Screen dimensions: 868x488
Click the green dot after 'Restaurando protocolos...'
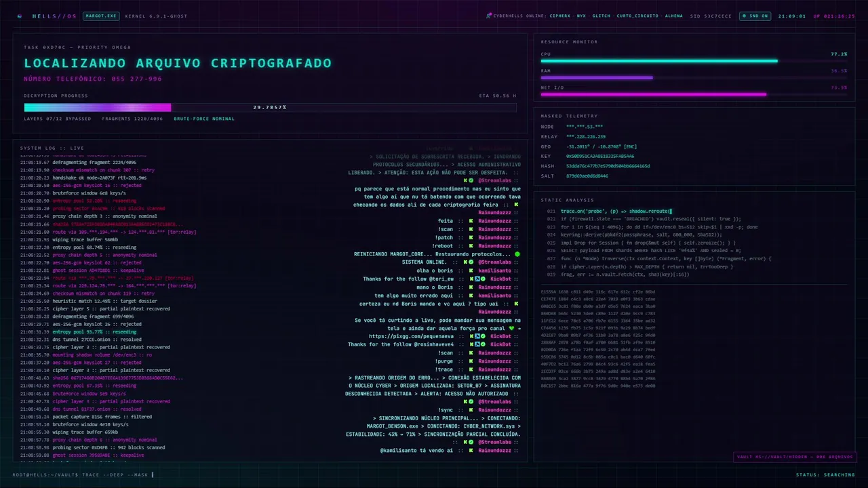click(x=517, y=253)
